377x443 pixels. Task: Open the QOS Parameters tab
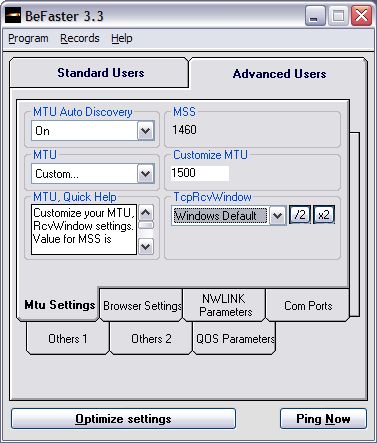coord(234,338)
